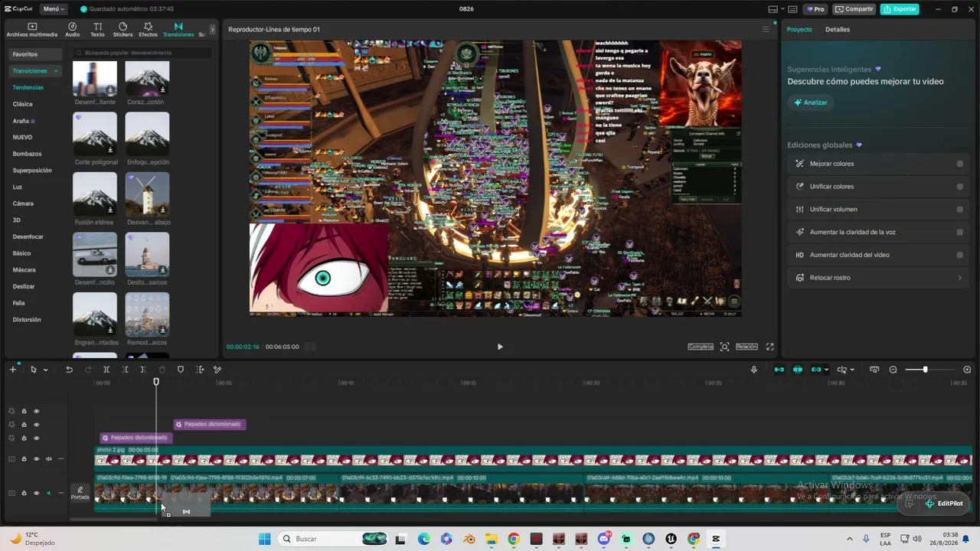Click the Analizar button
This screenshot has height=551, width=980.
pos(811,103)
